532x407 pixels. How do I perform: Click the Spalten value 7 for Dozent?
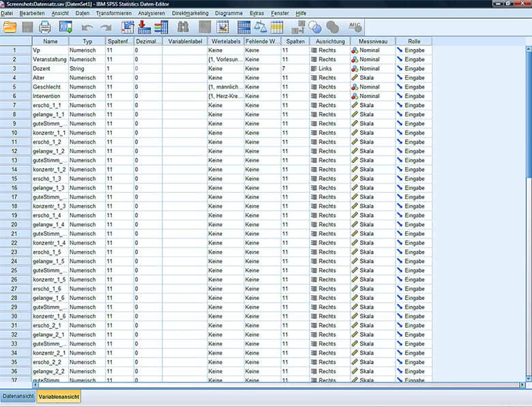[295, 68]
